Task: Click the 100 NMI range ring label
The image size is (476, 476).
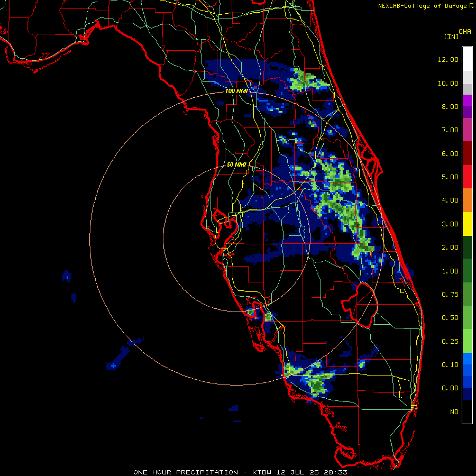Action: (236, 91)
